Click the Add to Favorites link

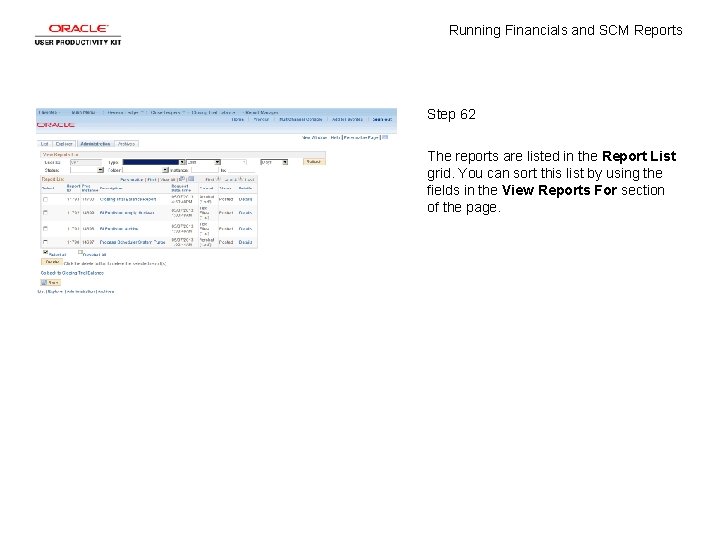pos(347,119)
